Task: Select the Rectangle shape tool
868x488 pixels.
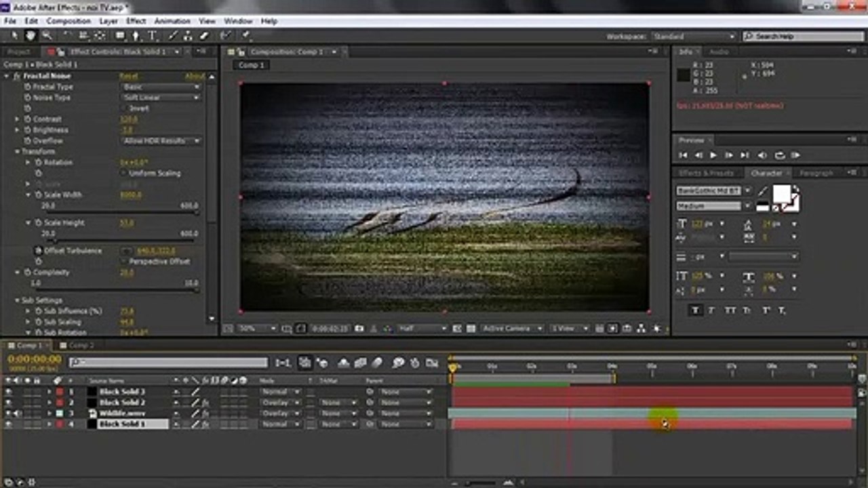Action: point(120,35)
